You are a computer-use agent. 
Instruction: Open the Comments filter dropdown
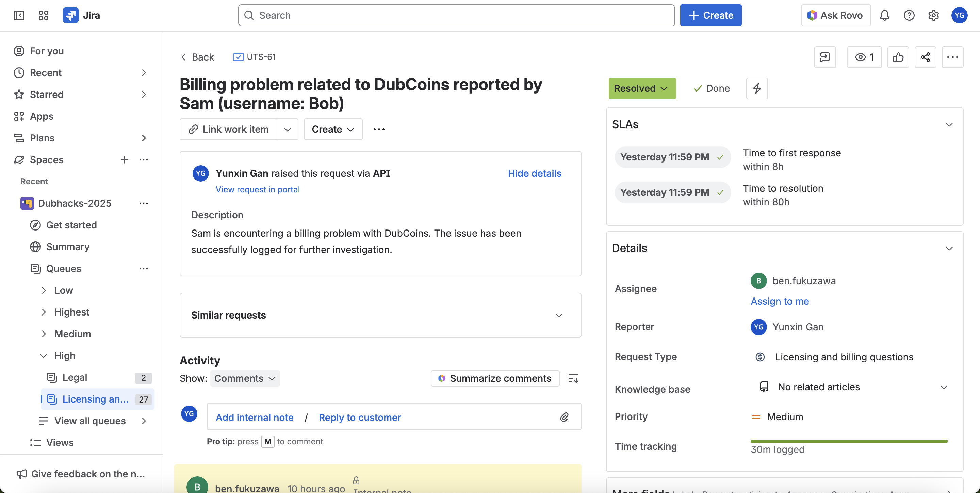[245, 378]
